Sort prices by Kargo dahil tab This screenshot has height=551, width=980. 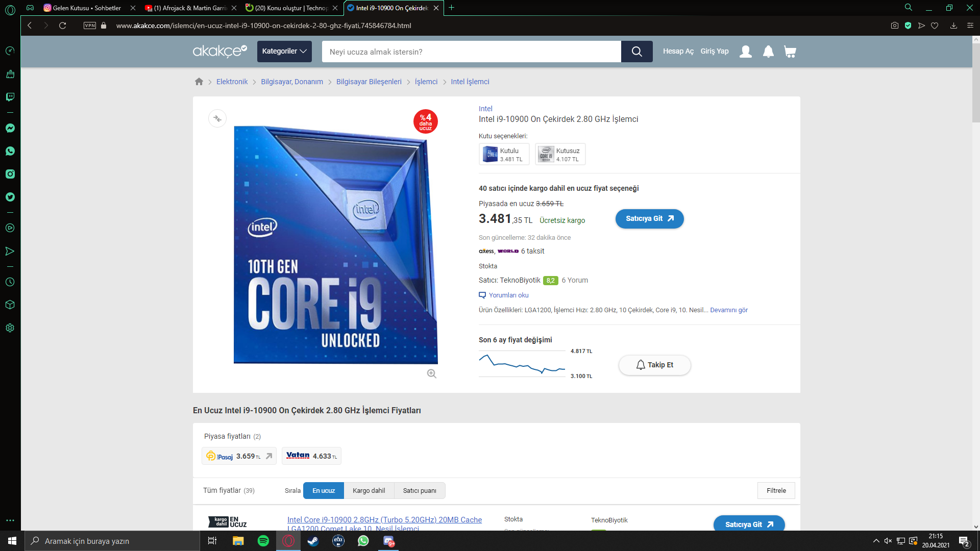(x=369, y=491)
